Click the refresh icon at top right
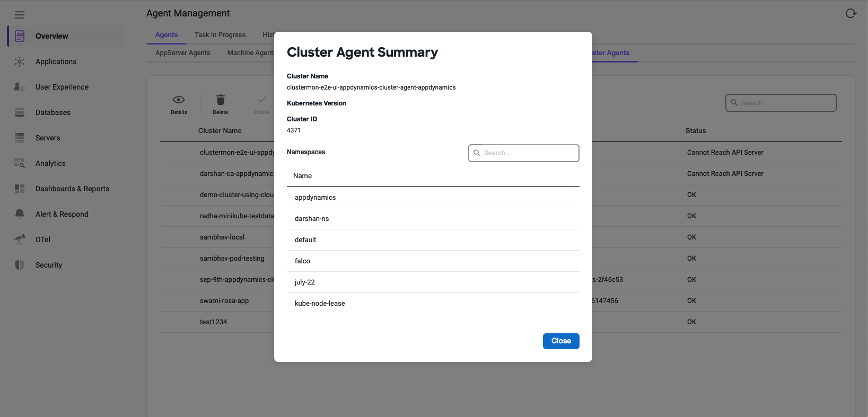This screenshot has width=868, height=417. [851, 13]
